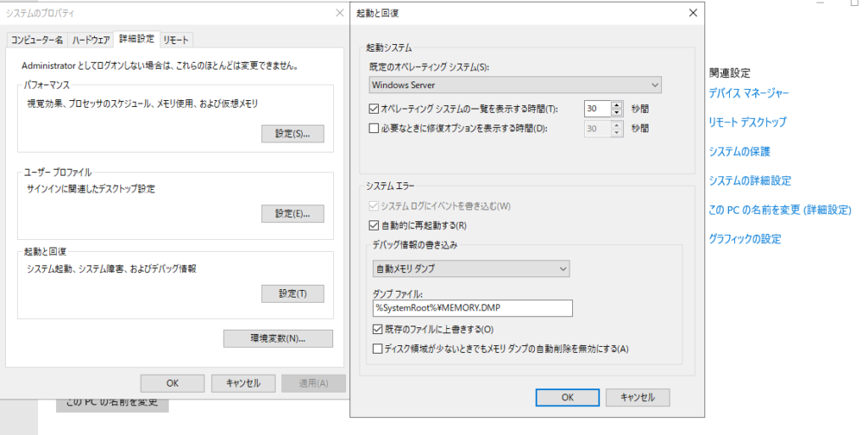This screenshot has width=868, height=435.
Task: Close the 起動と回復 dialog with X
Action: [693, 13]
